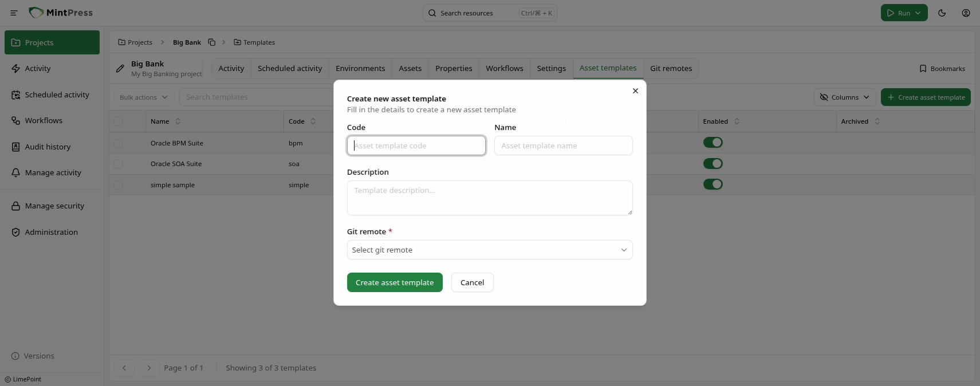Sort by the Name column arrows
This screenshot has height=386, width=980.
178,121
